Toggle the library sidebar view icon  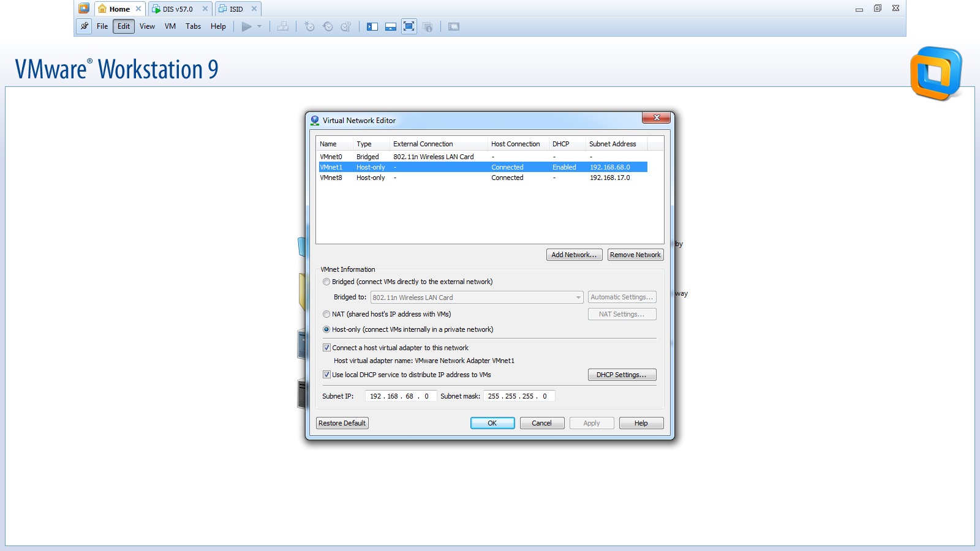click(x=372, y=26)
